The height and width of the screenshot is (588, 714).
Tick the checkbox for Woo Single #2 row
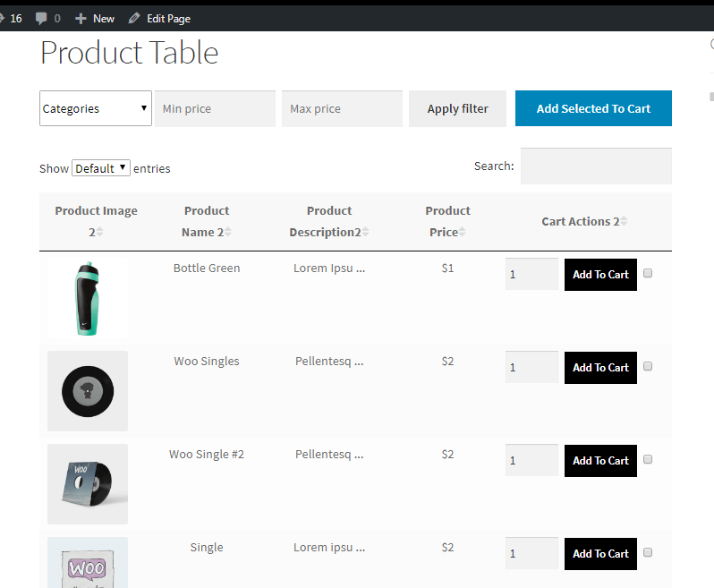(x=648, y=459)
